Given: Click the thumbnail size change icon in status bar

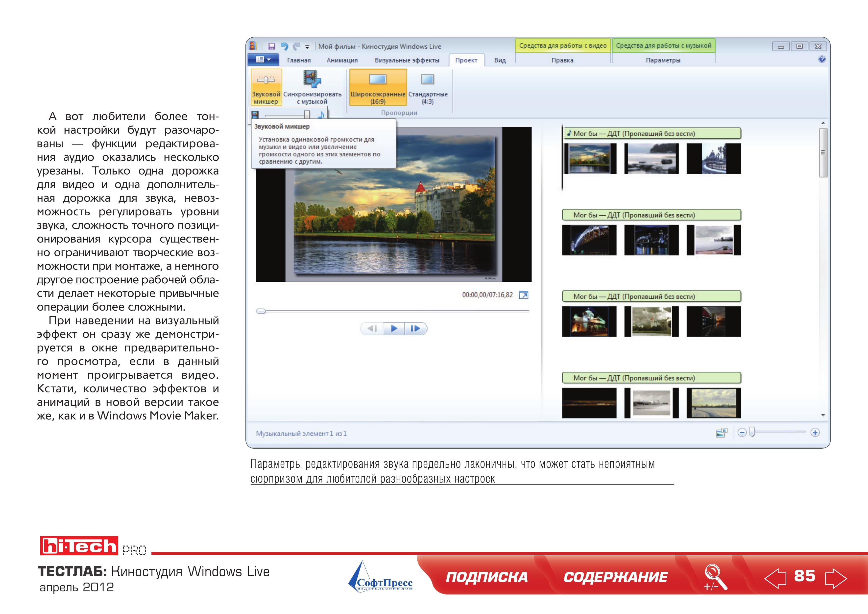Looking at the screenshot, I should pyautogui.click(x=722, y=433).
